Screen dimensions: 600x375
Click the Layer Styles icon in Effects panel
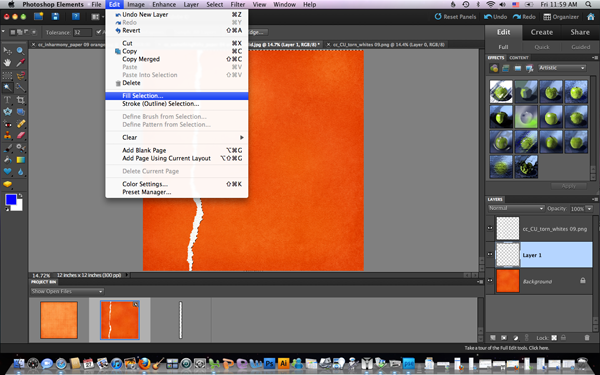(505, 68)
